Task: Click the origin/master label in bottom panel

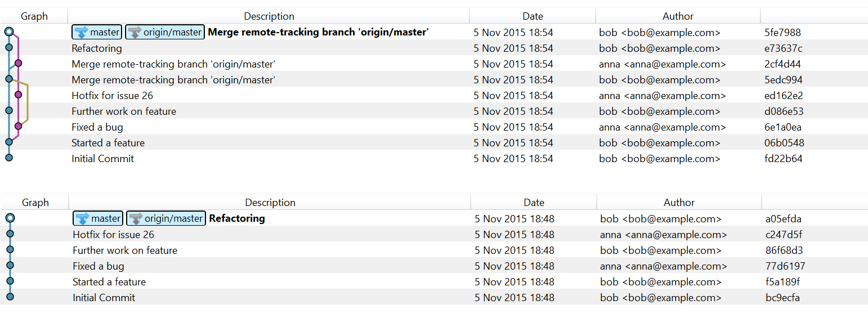Action: (166, 218)
